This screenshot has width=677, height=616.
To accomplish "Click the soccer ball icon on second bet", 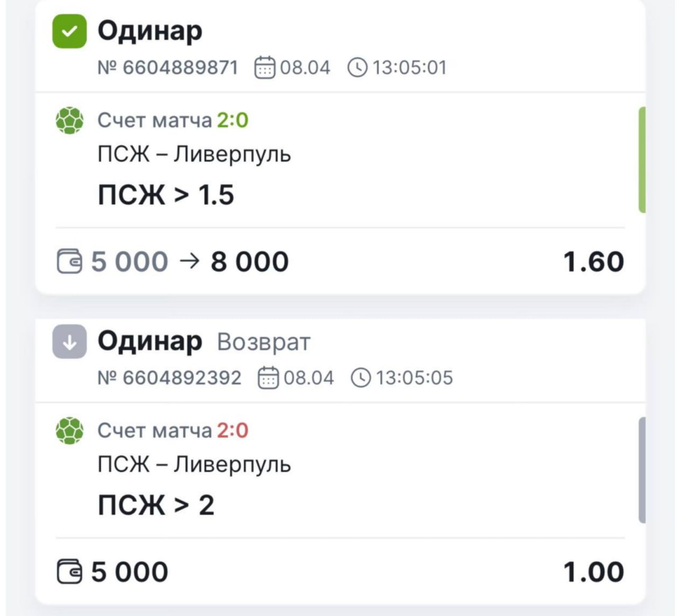I will point(69,431).
